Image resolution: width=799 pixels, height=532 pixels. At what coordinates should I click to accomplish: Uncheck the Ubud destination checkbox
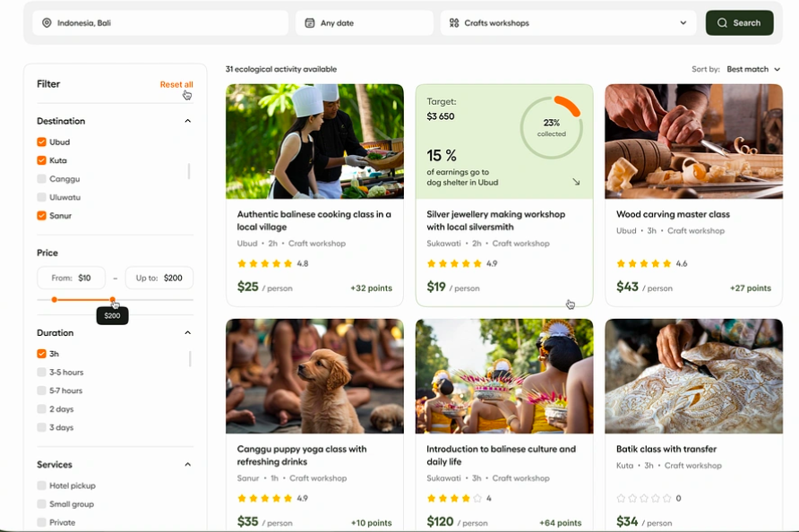click(x=41, y=142)
